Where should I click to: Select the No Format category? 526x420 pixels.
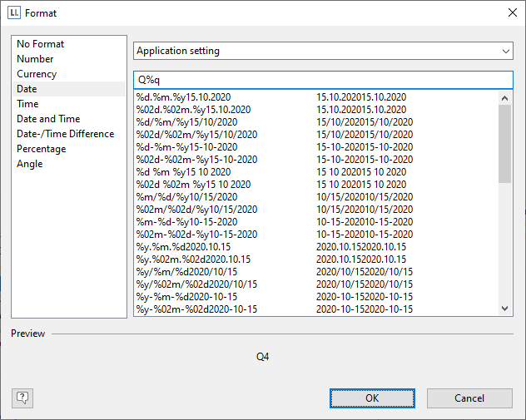click(x=40, y=44)
